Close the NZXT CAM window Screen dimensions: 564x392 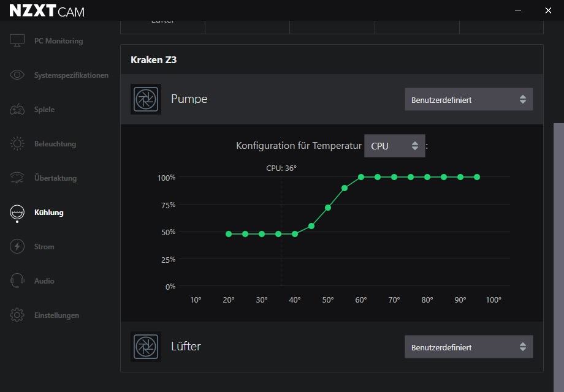click(x=548, y=10)
